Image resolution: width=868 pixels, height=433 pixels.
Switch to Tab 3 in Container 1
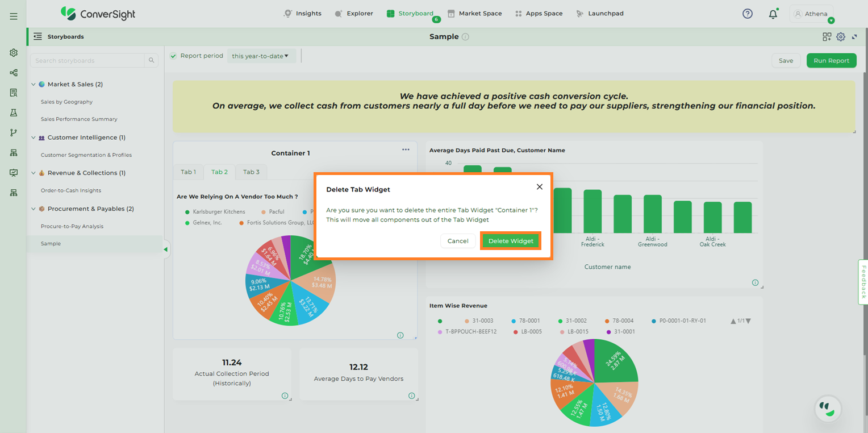point(251,172)
